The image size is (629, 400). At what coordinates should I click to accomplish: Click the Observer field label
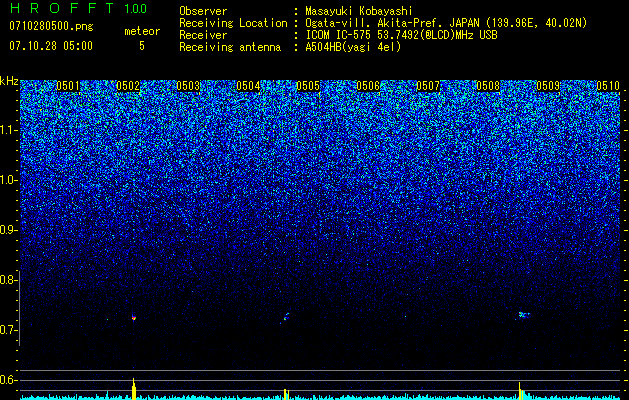pos(203,11)
